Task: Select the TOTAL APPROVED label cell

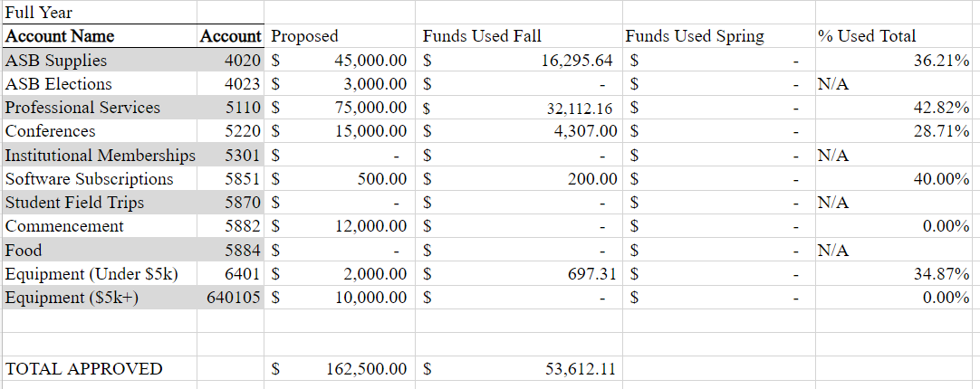Action: (x=100, y=368)
